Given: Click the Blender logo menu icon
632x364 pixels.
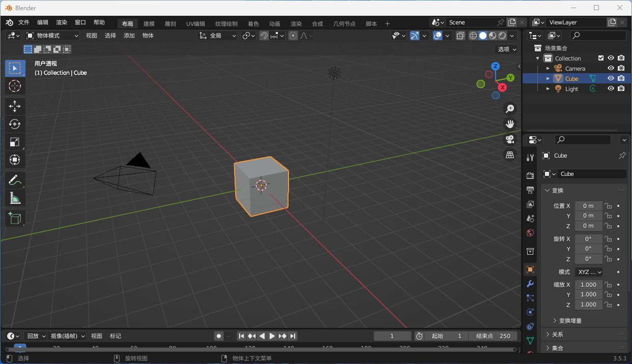Looking at the screenshot, I should click(x=10, y=22).
